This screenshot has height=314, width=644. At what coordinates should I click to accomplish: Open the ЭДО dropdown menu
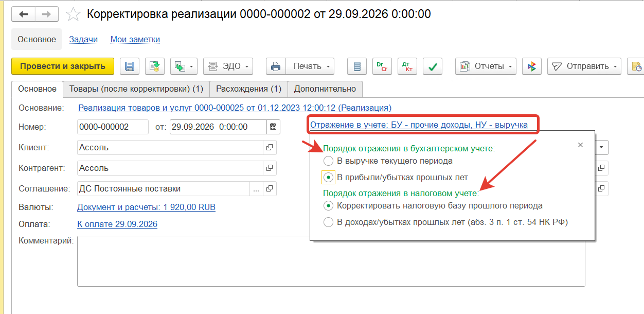point(228,66)
